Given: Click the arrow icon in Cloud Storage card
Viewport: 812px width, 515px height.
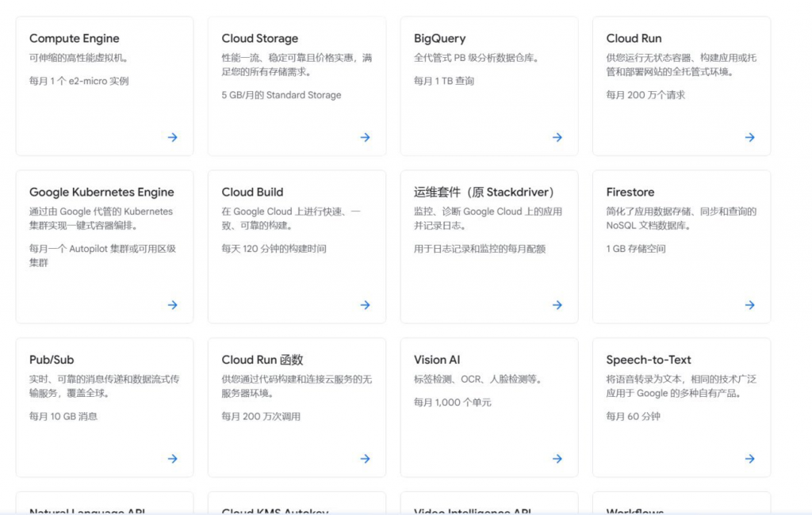Looking at the screenshot, I should (365, 137).
